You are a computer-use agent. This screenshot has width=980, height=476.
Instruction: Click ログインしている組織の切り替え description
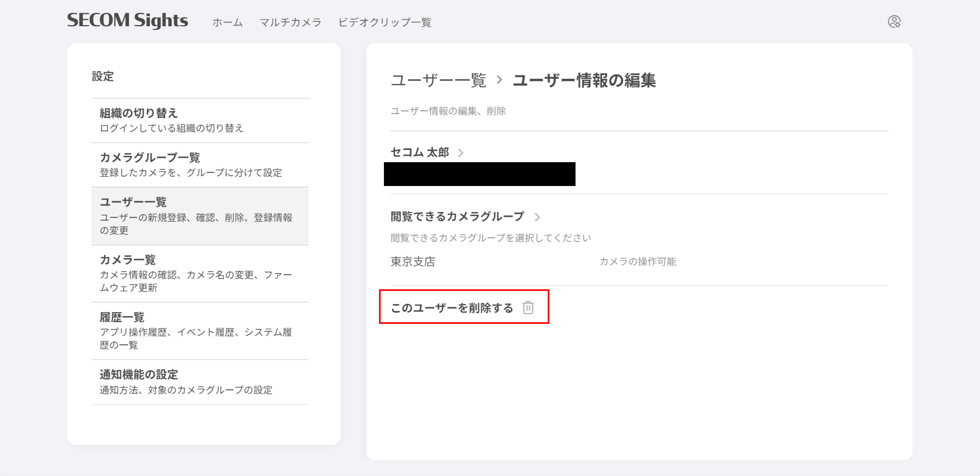[172, 129]
